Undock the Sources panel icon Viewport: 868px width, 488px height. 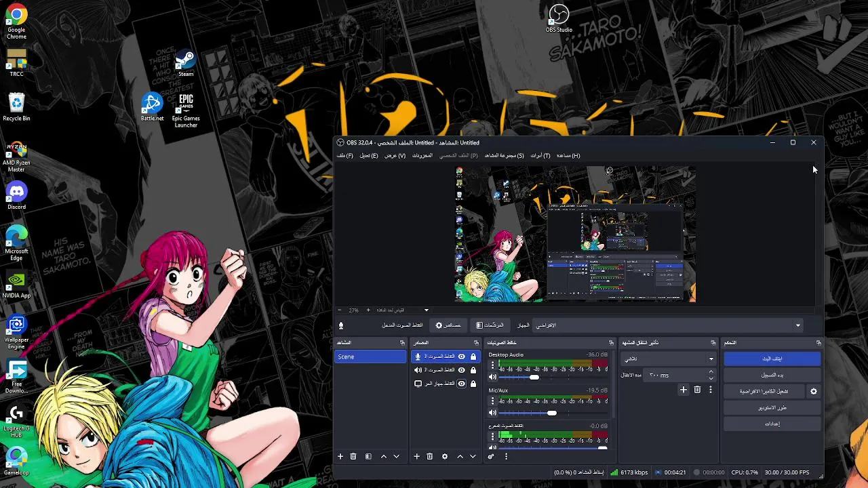[476, 343]
